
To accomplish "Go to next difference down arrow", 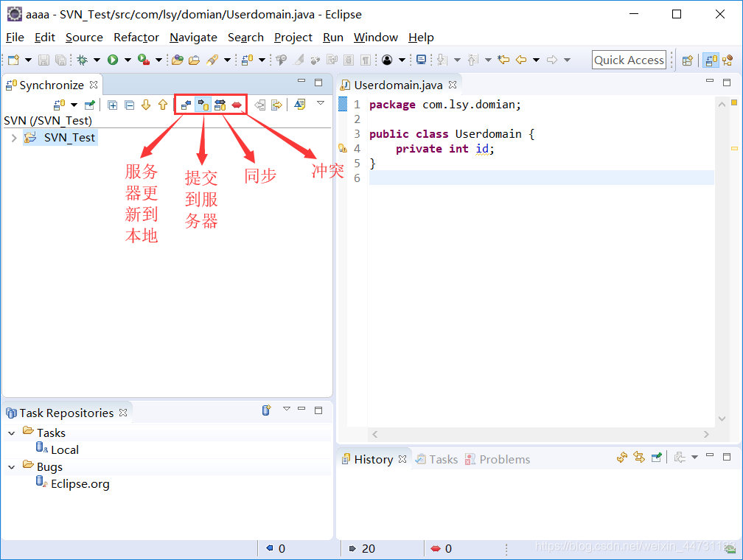I will [146, 105].
